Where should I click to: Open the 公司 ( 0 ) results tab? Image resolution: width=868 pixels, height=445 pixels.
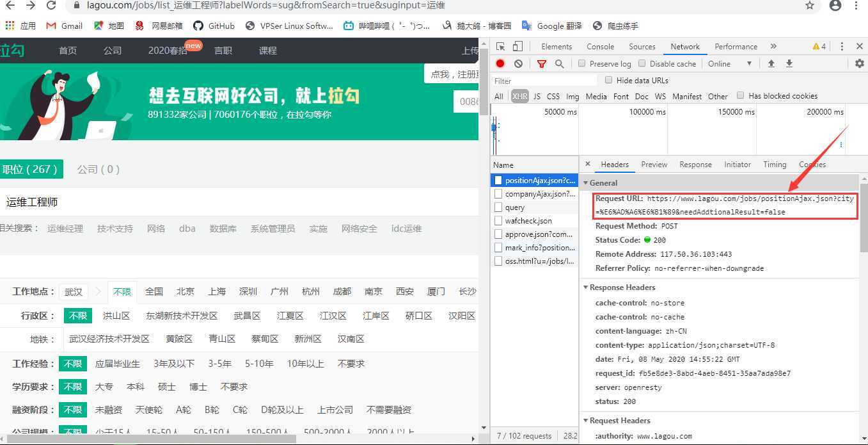point(99,169)
